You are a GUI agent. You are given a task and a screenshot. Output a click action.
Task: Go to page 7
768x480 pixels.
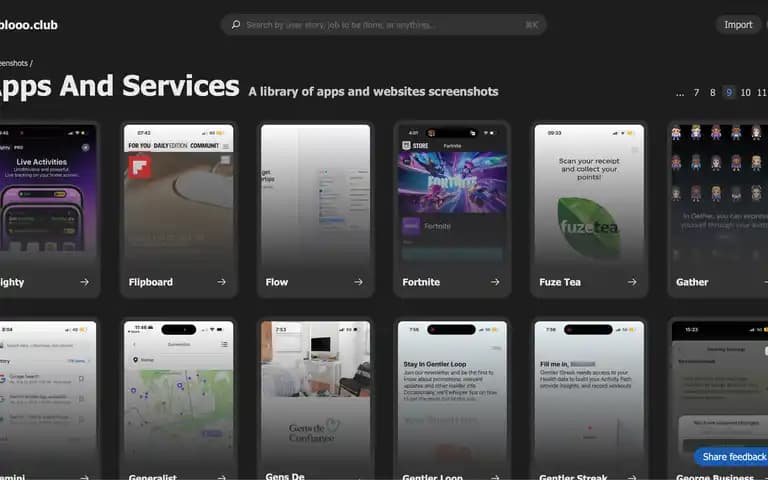[696, 93]
